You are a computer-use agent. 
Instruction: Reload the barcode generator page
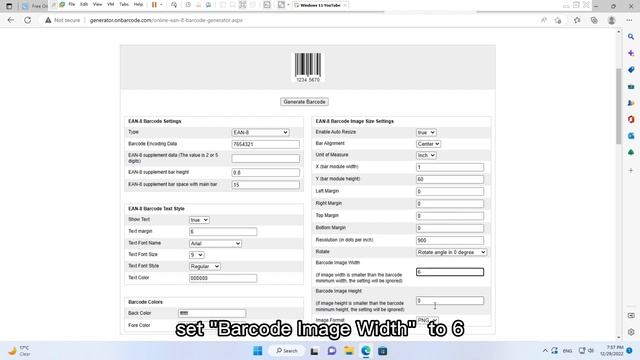(27, 20)
